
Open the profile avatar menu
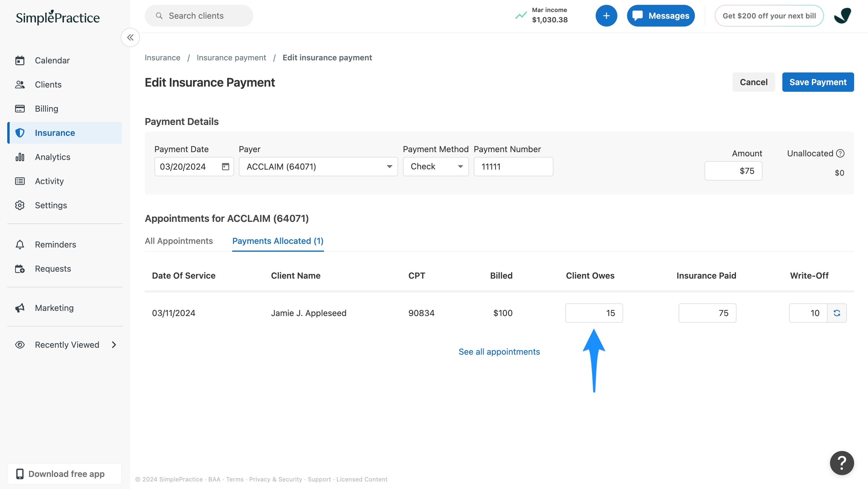point(842,16)
